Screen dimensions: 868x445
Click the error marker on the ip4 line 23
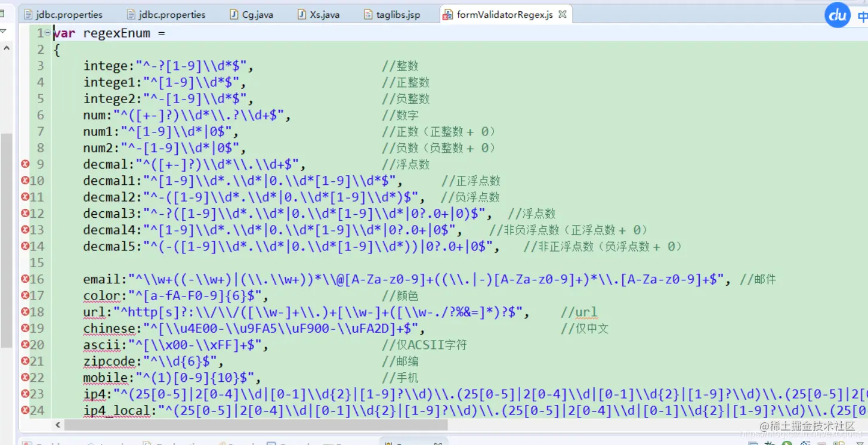[x=25, y=394]
